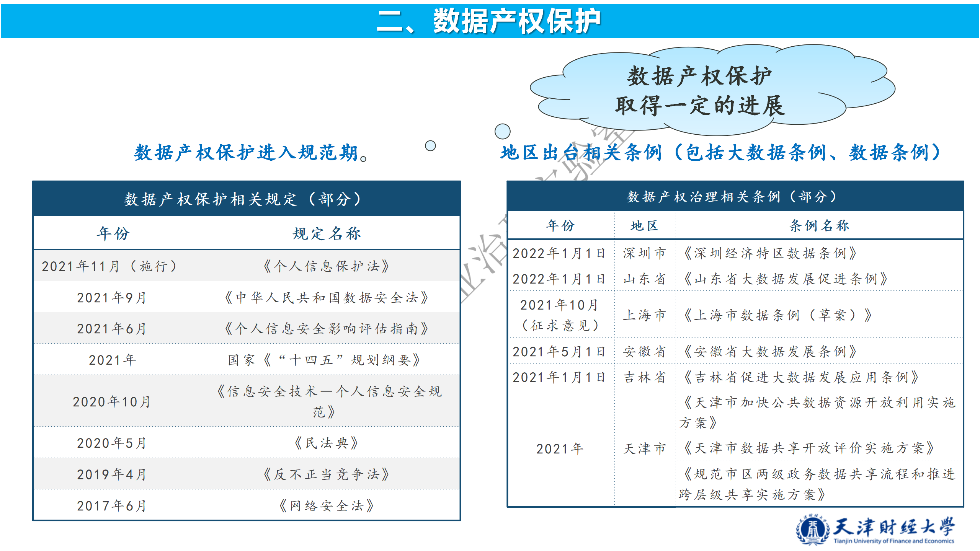Viewport: 980px width, 551px height.
Task: Select cell 吉林省
Action: [x=645, y=377]
